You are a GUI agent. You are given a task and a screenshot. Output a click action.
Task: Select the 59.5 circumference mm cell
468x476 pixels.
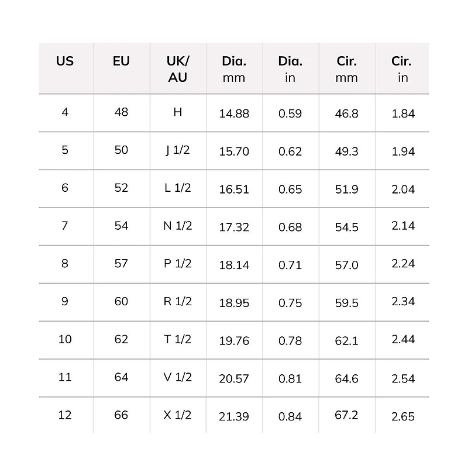[x=347, y=303]
